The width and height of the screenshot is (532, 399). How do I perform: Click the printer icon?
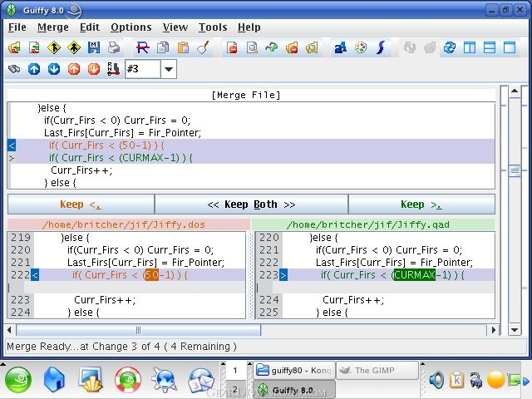(114, 47)
